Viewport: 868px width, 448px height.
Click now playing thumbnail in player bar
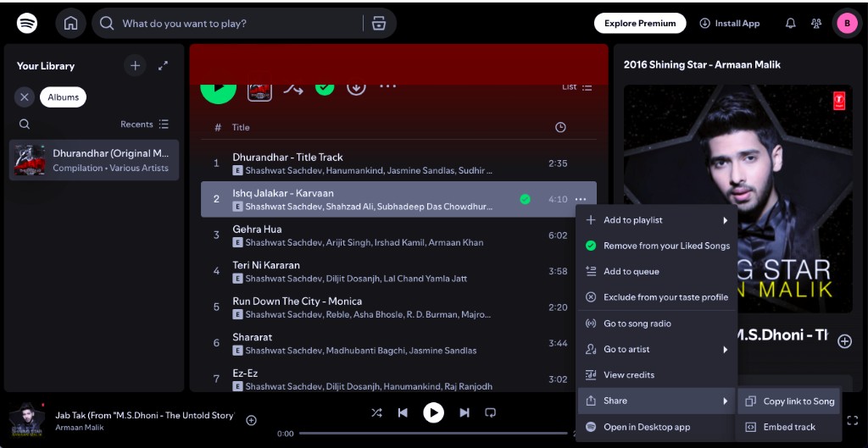[x=26, y=420]
